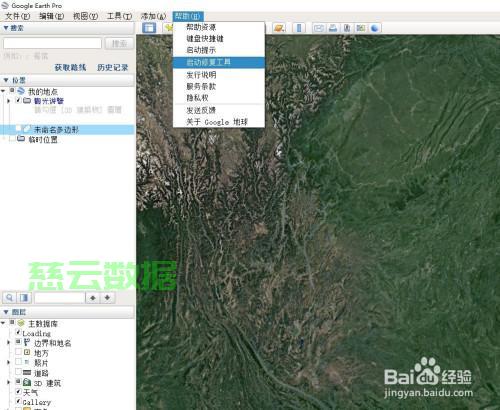
Task: Open the planet switcher Saturn icon
Action: [x=279, y=28]
